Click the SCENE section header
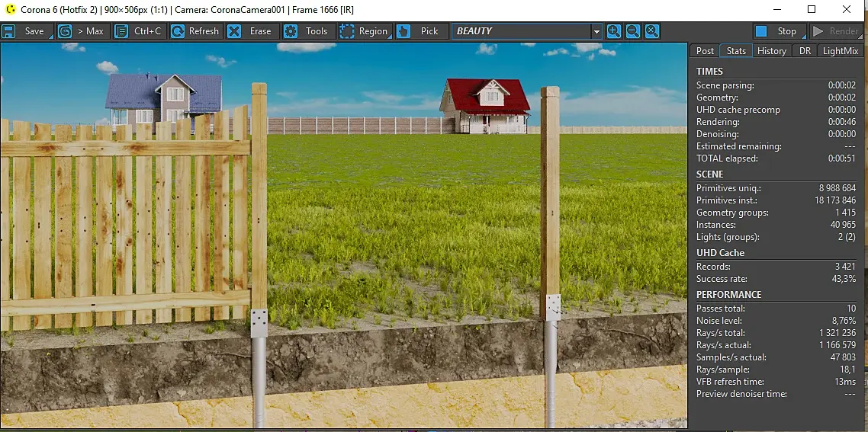Screen dimensions: 868x432 point(709,174)
